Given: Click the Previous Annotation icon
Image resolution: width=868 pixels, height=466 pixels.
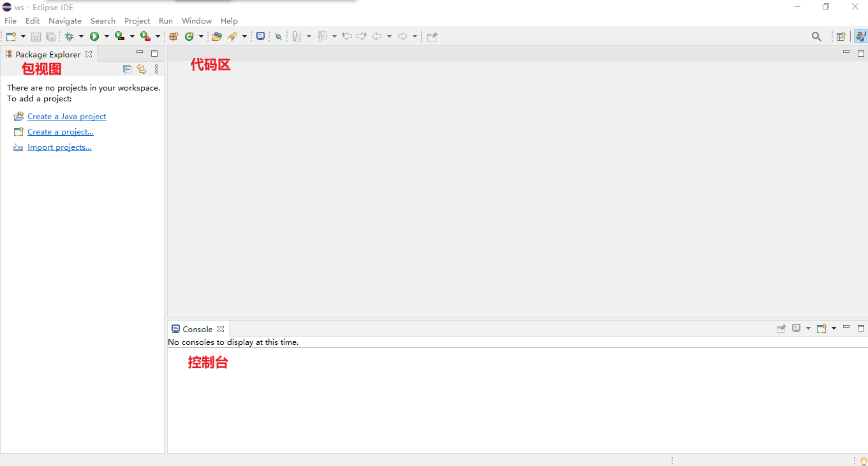Looking at the screenshot, I should coord(322,36).
